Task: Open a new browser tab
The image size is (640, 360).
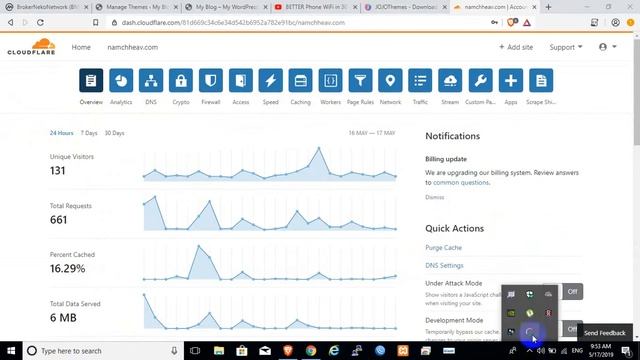Action: 548,7
